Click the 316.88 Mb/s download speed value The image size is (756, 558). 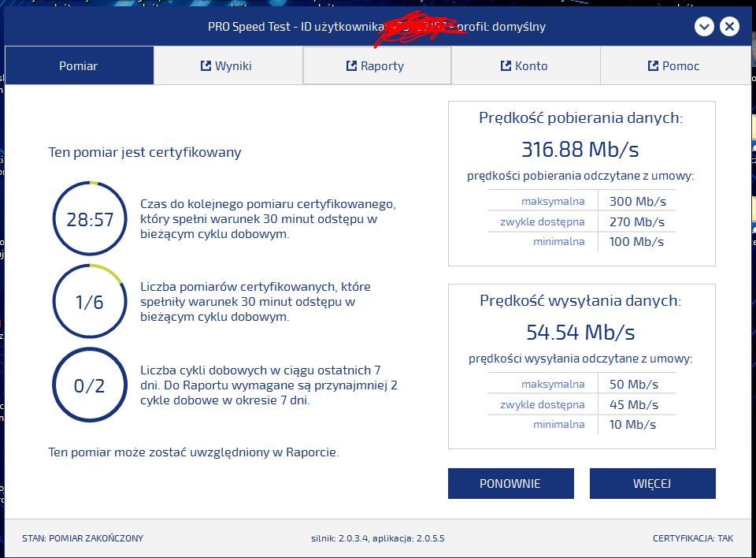coord(580,149)
